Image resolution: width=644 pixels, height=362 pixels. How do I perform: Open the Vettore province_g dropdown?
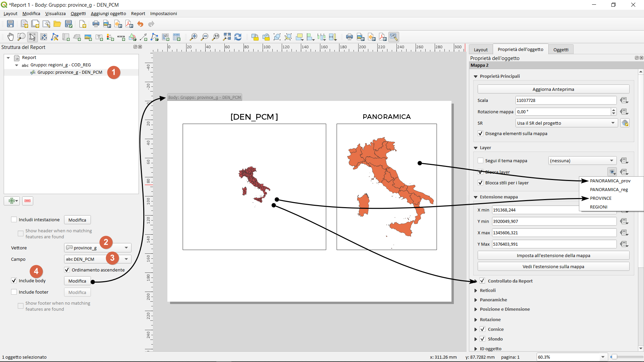tap(98, 248)
